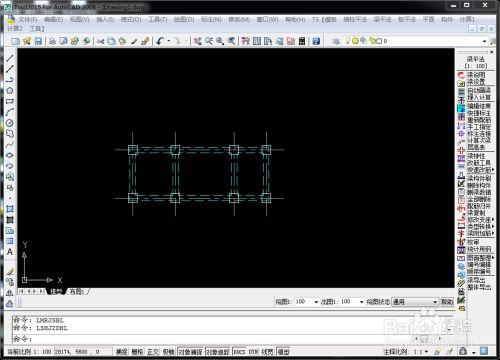Click the Cut scissors icon
Image resolution: width=500 pixels, height=360 pixels.
pos(100,41)
